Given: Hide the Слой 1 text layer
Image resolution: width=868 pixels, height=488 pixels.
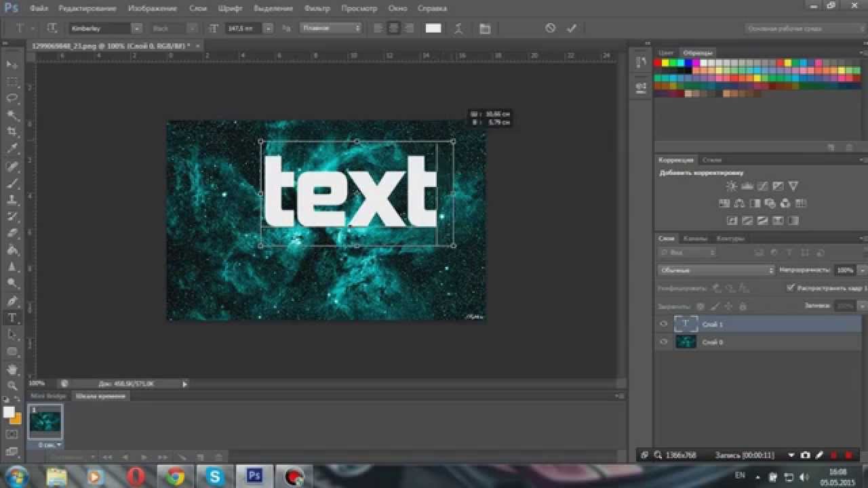Looking at the screenshot, I should (664, 324).
